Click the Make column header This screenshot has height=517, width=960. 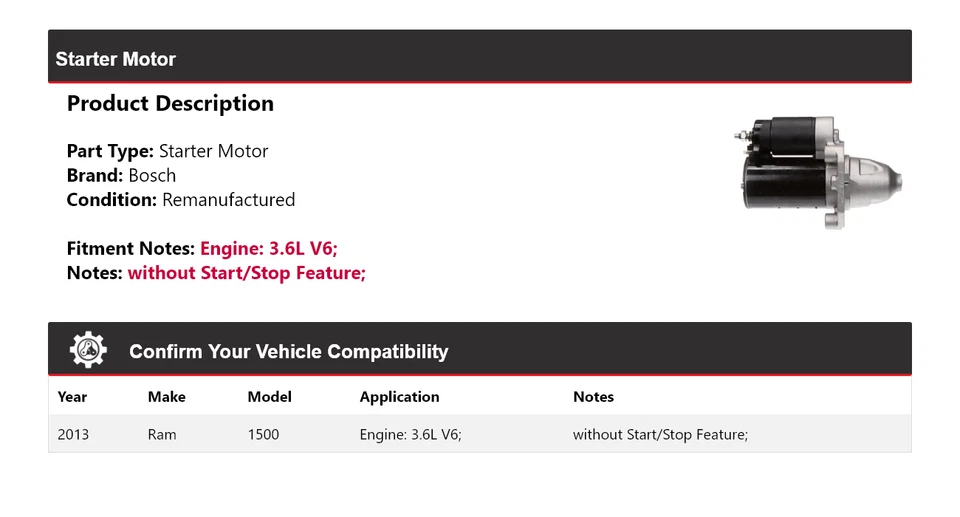[167, 397]
